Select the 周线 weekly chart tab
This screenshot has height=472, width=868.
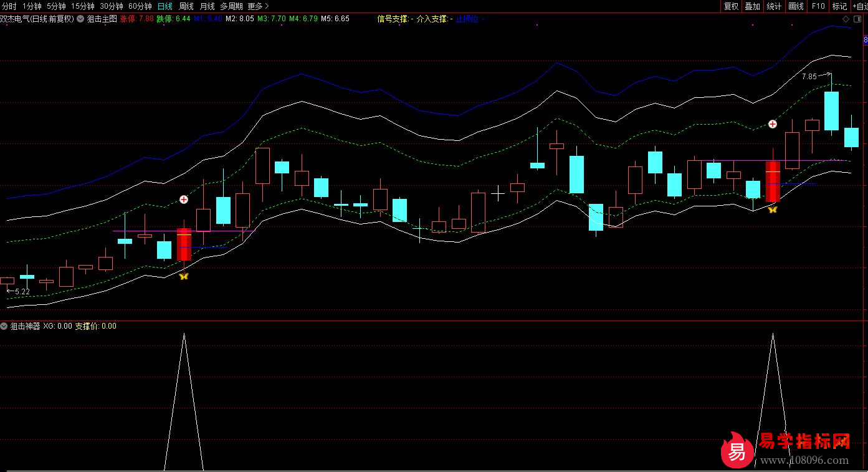click(x=186, y=6)
